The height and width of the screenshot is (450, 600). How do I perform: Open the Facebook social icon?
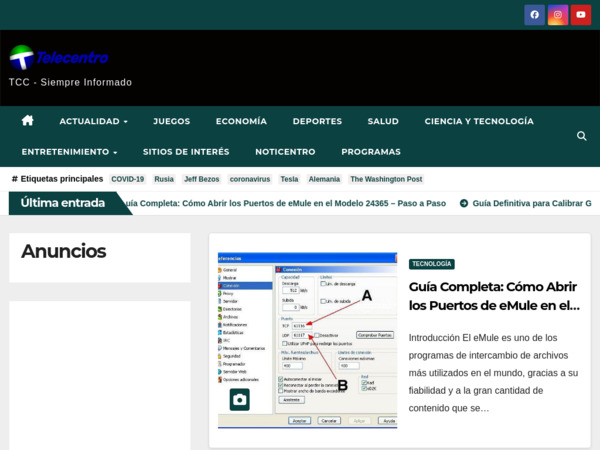[x=535, y=15]
